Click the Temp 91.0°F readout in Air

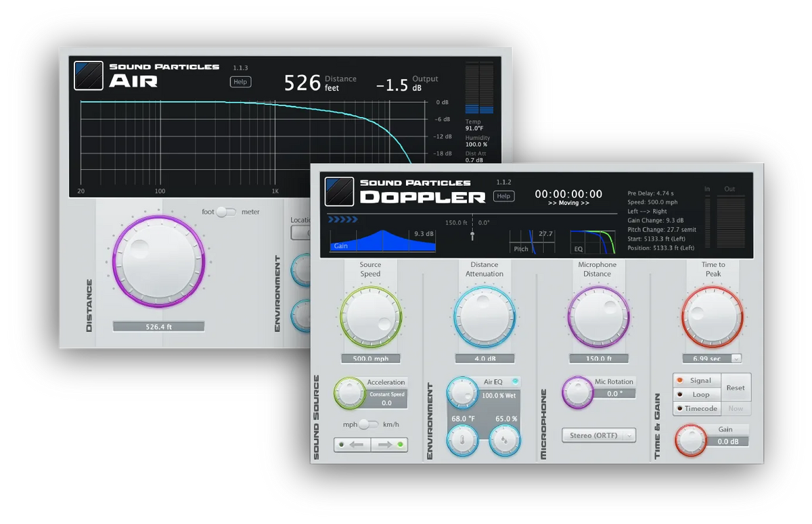pyautogui.click(x=474, y=125)
